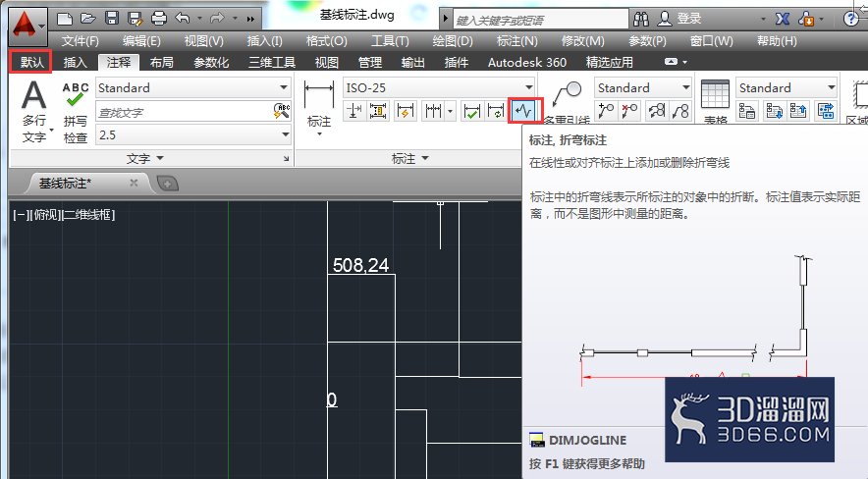Switch to the 默认 ribbon tab

31,62
